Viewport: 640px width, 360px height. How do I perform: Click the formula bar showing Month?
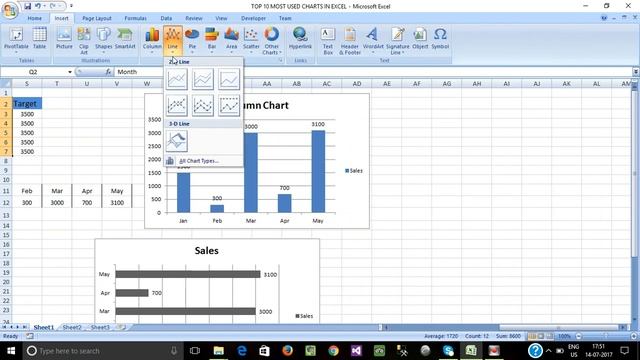(372, 72)
